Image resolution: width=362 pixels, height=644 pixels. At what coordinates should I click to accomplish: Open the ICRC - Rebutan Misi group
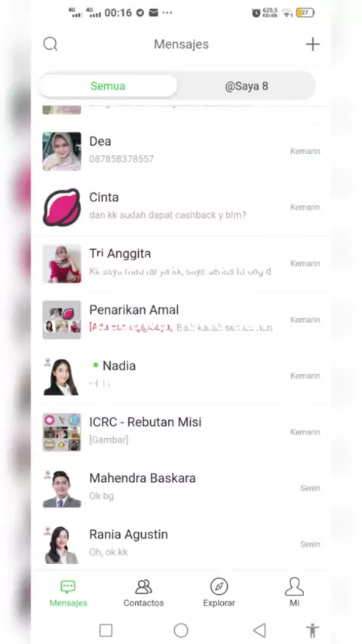[181, 432]
